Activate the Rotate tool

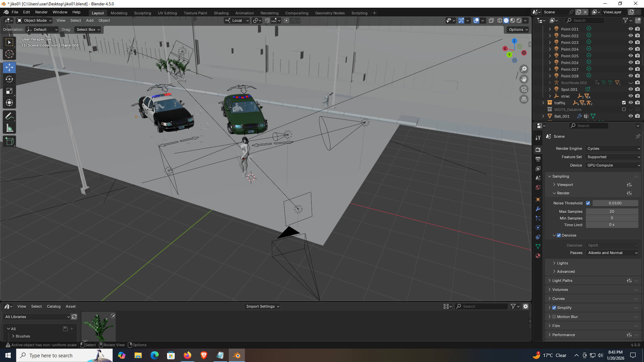[9, 79]
